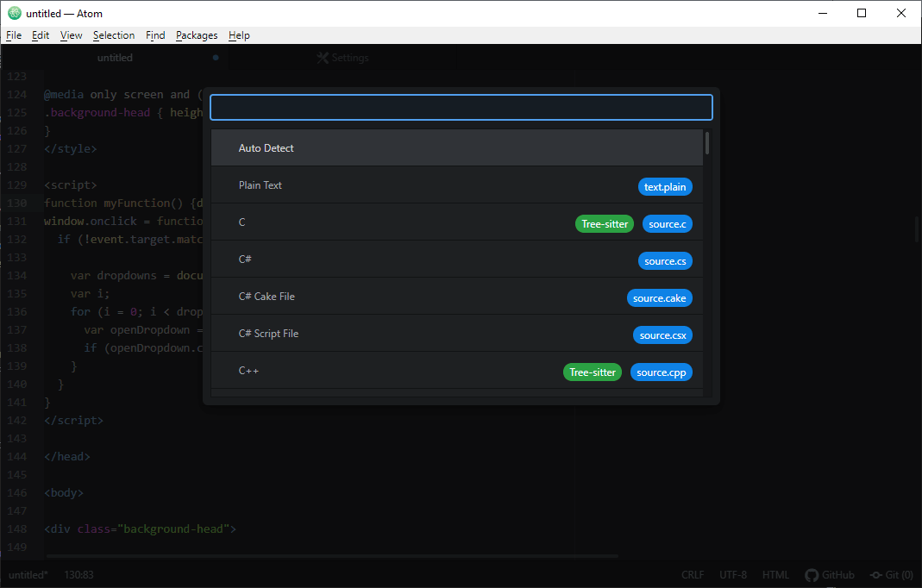Screen dimensions: 922x588
Task: Click the text.plain scope badge
Action: tap(665, 187)
